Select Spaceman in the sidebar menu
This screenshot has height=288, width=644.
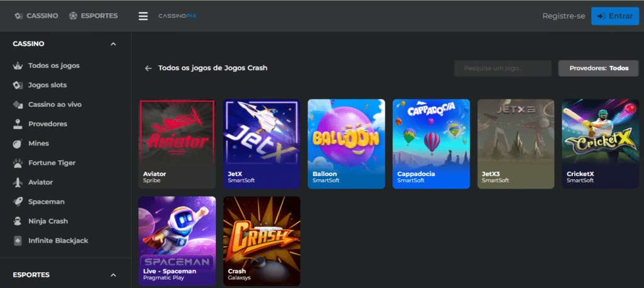(x=47, y=202)
